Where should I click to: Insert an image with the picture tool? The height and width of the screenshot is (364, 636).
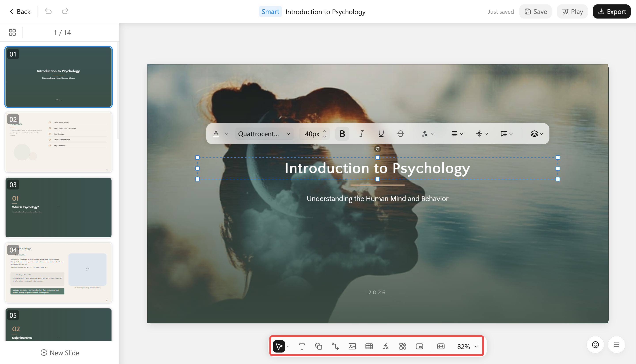(x=352, y=346)
